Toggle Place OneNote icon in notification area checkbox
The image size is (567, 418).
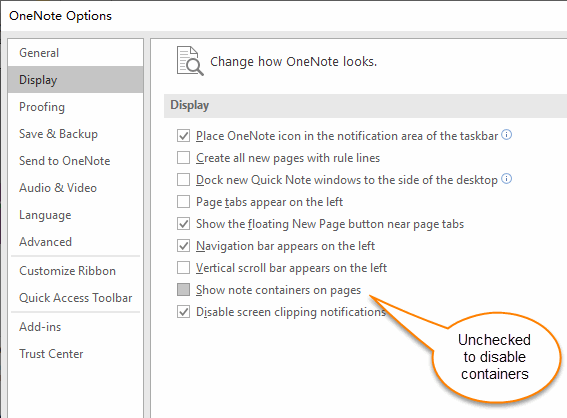(183, 136)
